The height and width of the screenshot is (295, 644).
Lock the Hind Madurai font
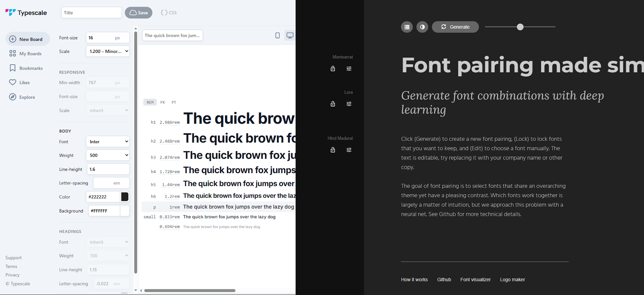coord(333,150)
